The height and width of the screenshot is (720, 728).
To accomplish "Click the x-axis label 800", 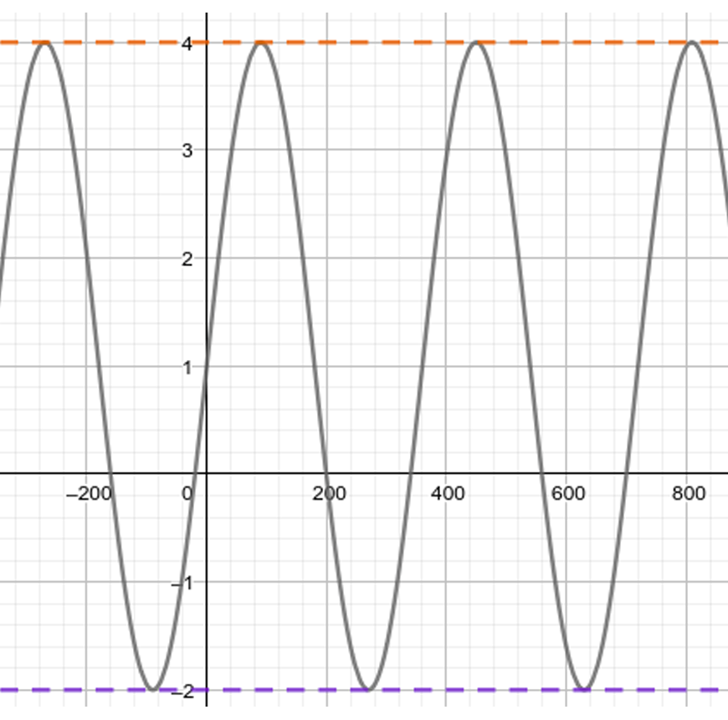I will pos(689,493).
